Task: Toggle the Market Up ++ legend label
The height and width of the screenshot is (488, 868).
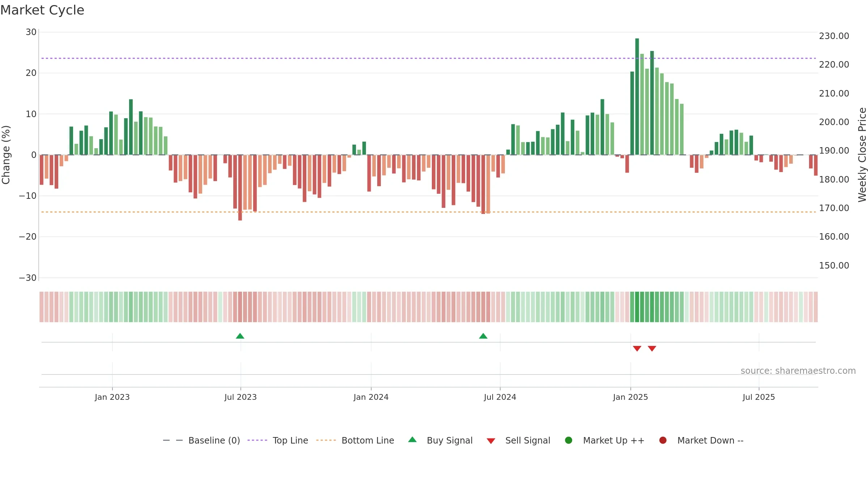Action: (614, 440)
